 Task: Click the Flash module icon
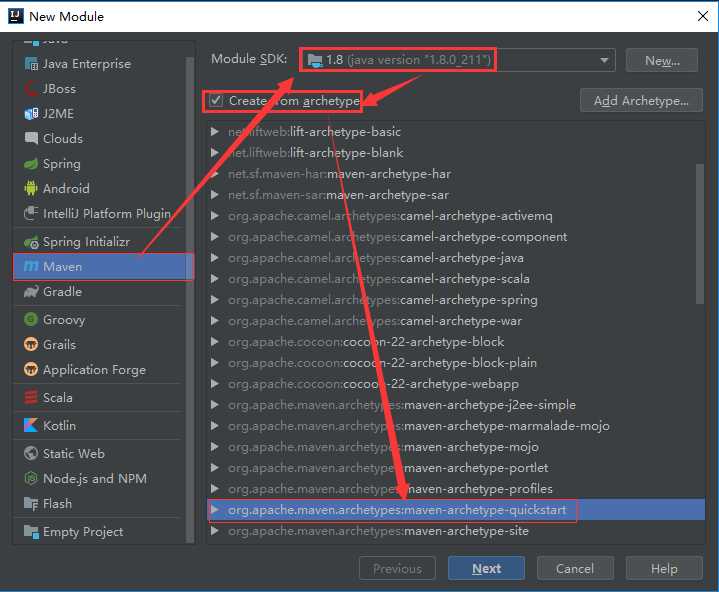31,503
